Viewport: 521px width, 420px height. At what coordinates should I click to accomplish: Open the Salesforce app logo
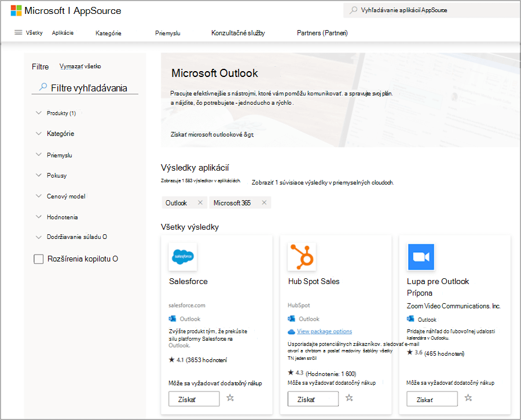(183, 257)
